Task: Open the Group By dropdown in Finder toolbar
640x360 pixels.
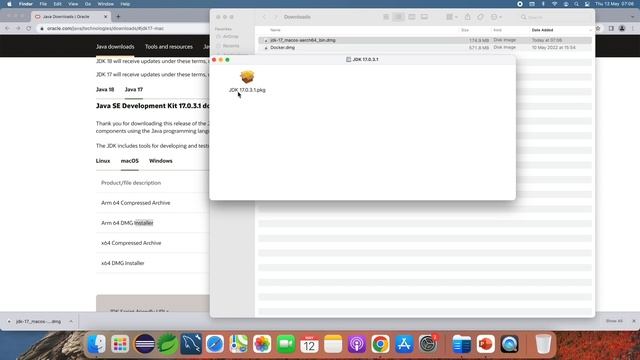Action: tap(451, 17)
